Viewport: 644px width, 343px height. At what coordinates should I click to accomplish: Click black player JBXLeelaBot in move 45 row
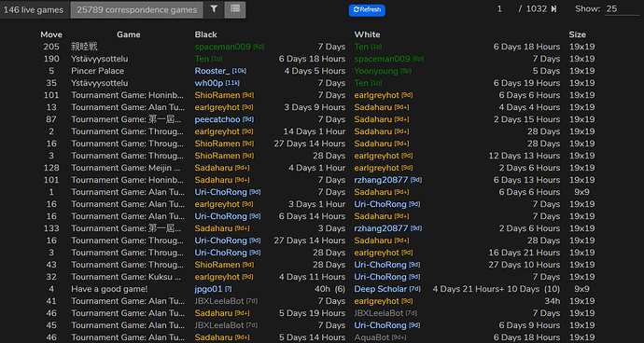click(x=219, y=325)
